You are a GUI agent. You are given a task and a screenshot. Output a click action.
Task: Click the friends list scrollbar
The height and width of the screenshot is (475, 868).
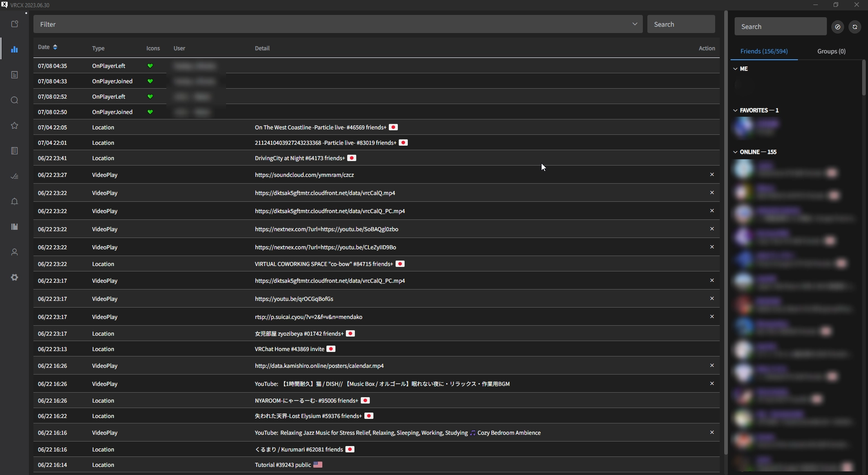click(863, 78)
